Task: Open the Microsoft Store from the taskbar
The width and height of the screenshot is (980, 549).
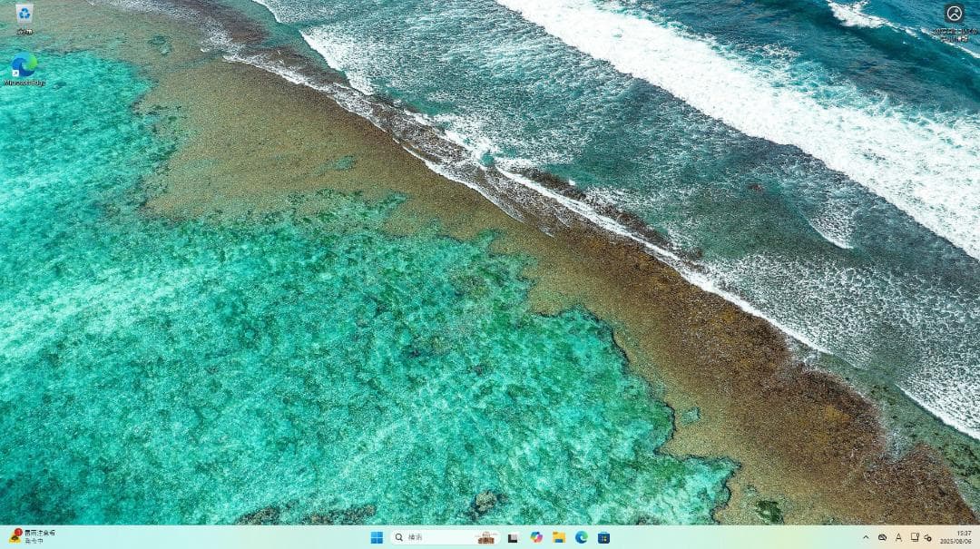Action: 603,536
